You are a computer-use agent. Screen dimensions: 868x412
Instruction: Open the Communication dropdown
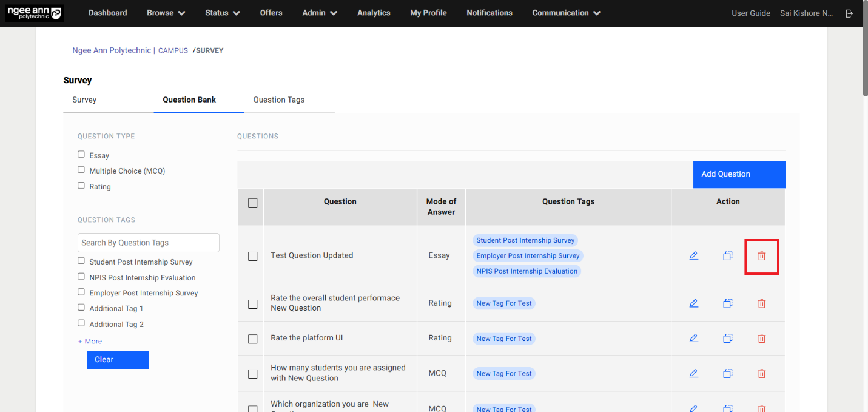coord(566,13)
